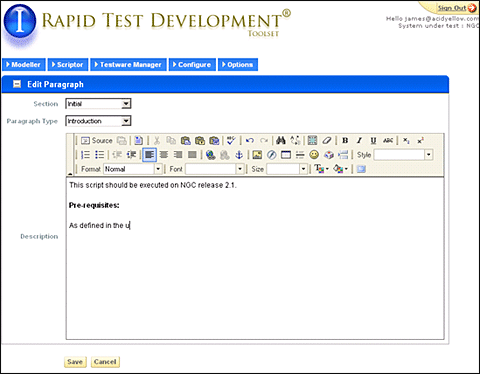Toggle the Source view button
Image resolution: width=480 pixels, height=374 pixels.
click(97, 141)
